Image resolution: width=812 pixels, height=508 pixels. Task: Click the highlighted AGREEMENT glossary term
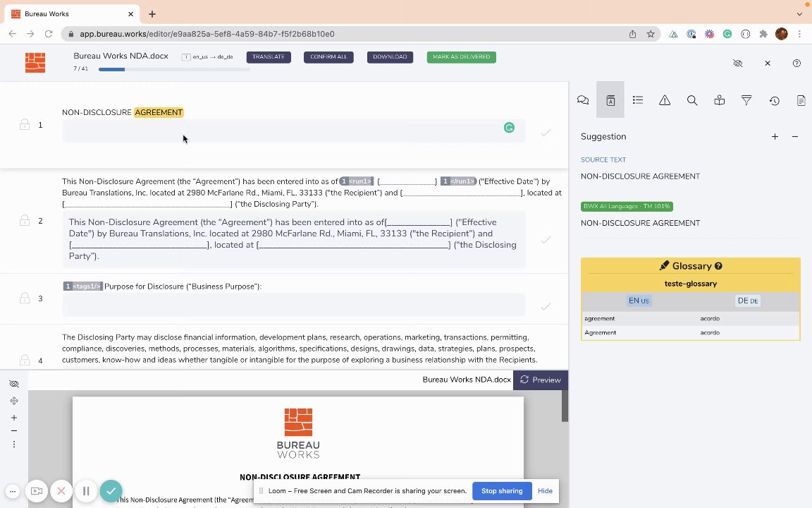pyautogui.click(x=159, y=112)
